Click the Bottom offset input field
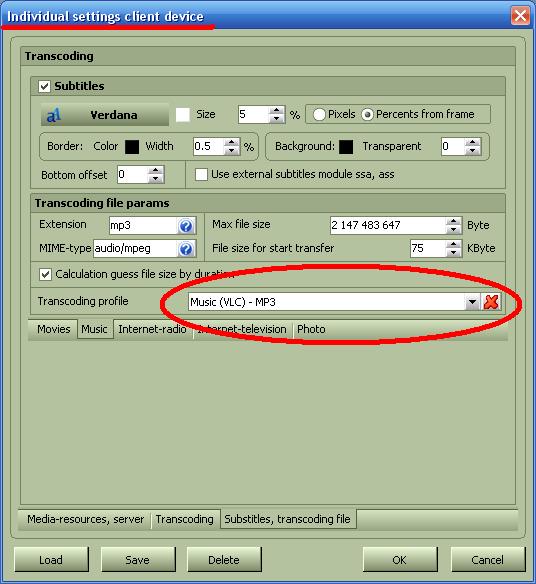The width and height of the screenshot is (536, 584). (x=133, y=174)
